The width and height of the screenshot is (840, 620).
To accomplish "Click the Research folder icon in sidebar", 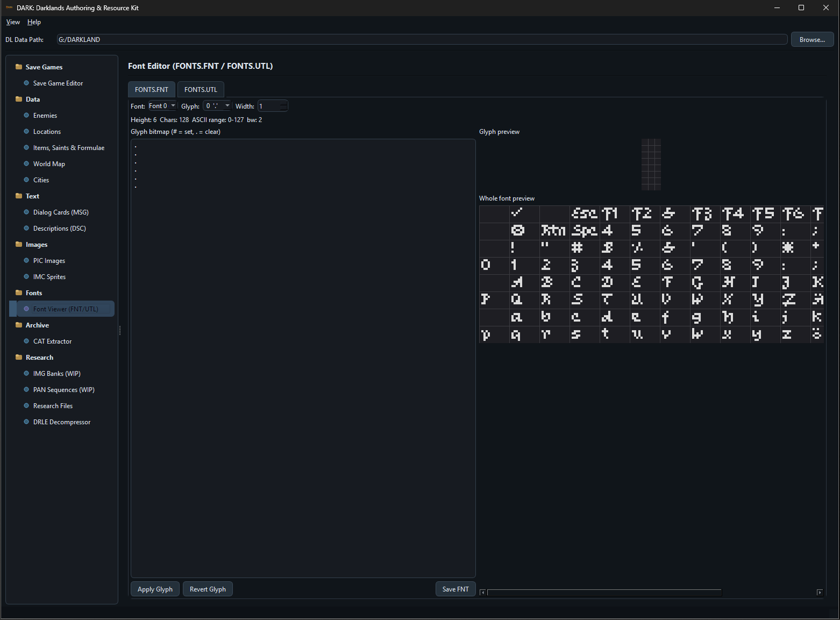I will point(19,358).
